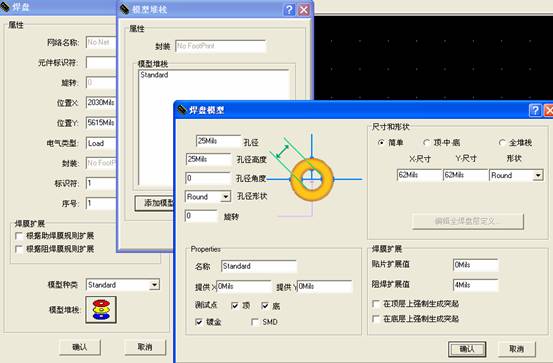This screenshot has width=553, height=363.
Task: Select Standard entry in model stack list
Action: click(x=154, y=75)
